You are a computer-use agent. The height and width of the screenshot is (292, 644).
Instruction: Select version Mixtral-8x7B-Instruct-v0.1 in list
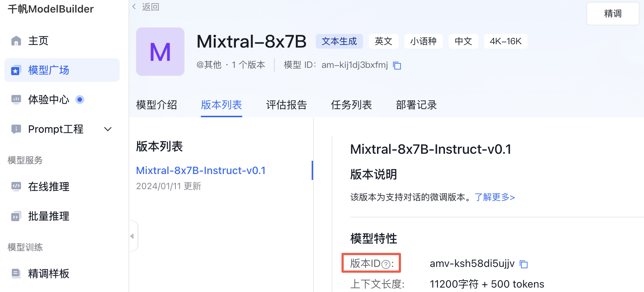tap(201, 170)
